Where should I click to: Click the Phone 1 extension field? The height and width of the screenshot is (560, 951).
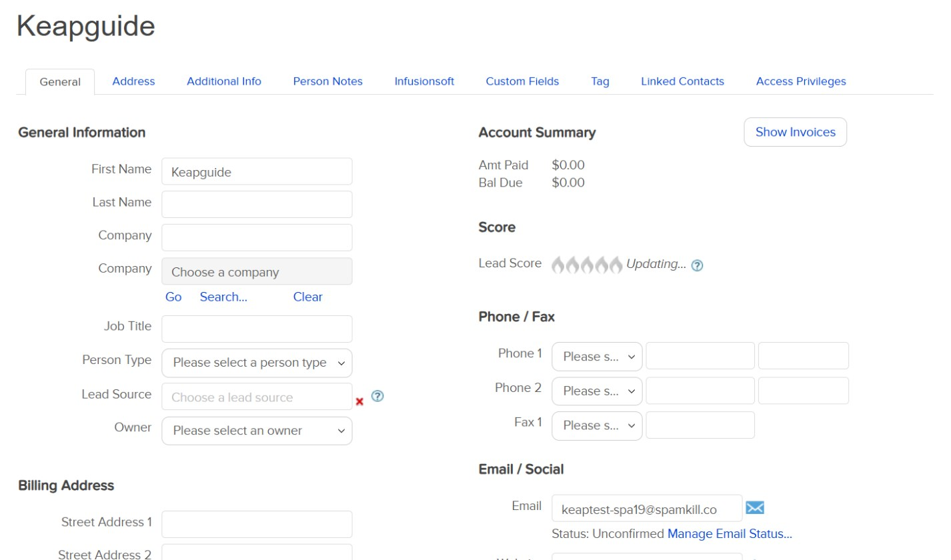click(804, 356)
